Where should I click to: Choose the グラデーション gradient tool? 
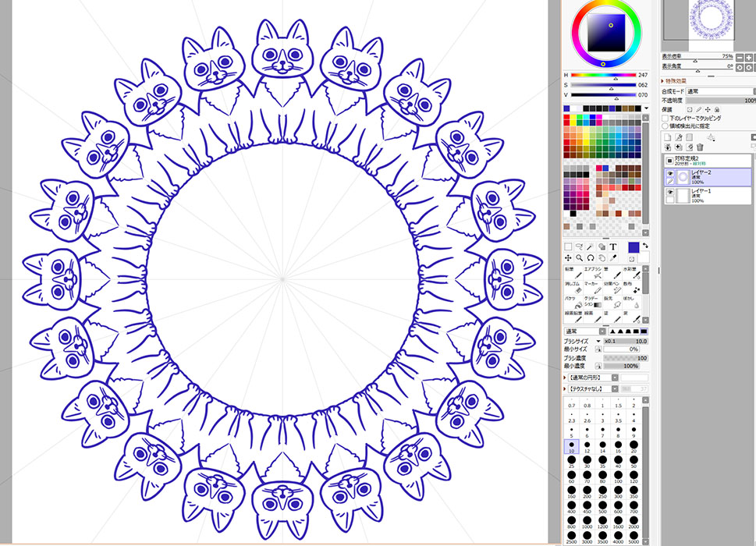(593, 302)
